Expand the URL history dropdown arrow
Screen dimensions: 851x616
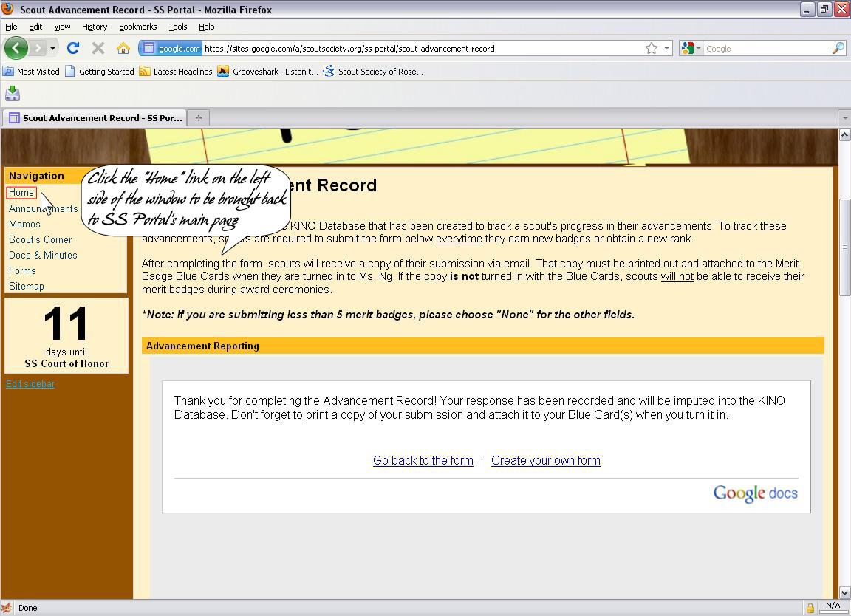(666, 49)
